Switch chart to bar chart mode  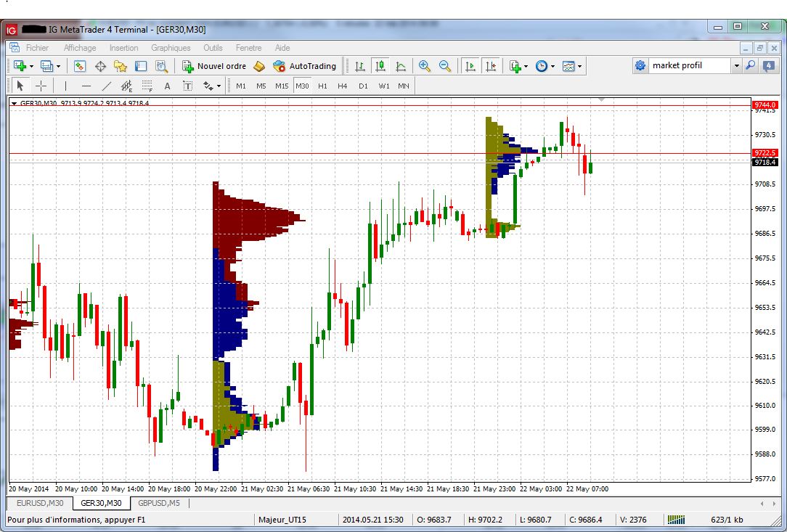(360, 66)
